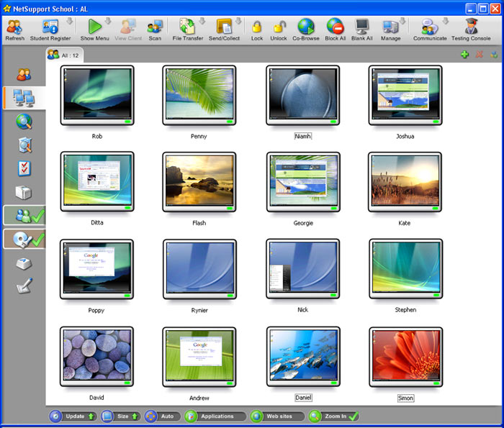Select Joshua's screen thumbnail
This screenshot has width=504, height=428.
pos(405,96)
